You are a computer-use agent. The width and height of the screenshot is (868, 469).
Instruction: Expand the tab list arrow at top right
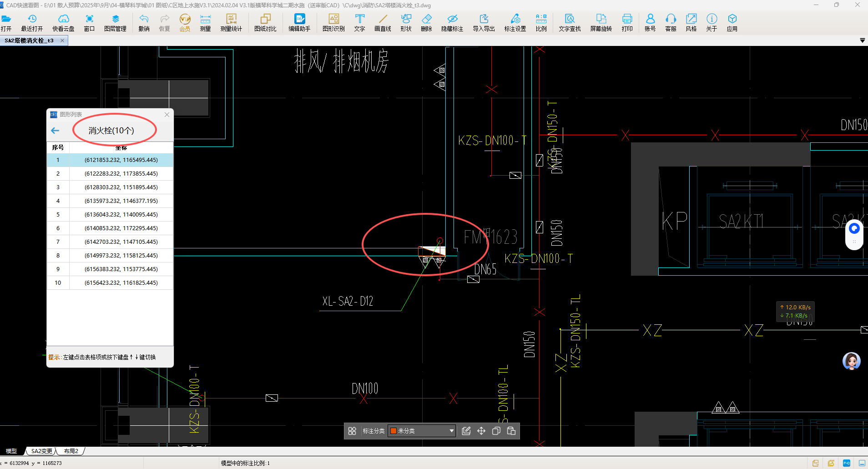tap(862, 40)
